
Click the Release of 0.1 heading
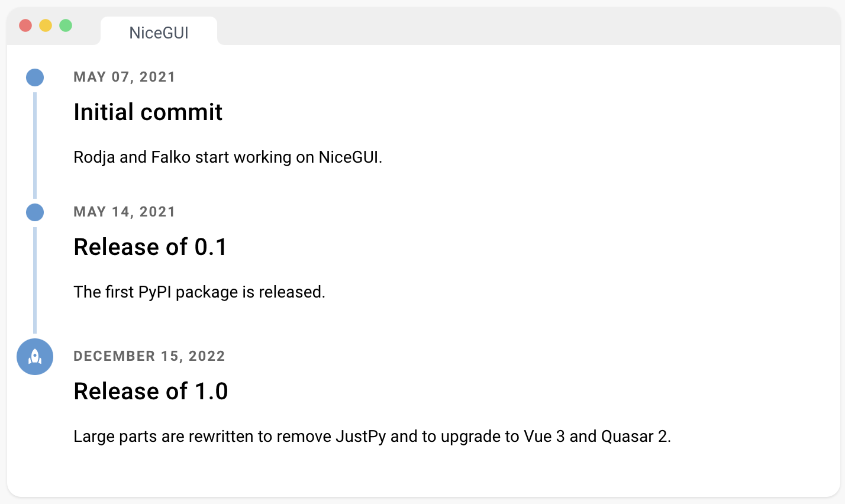(150, 247)
